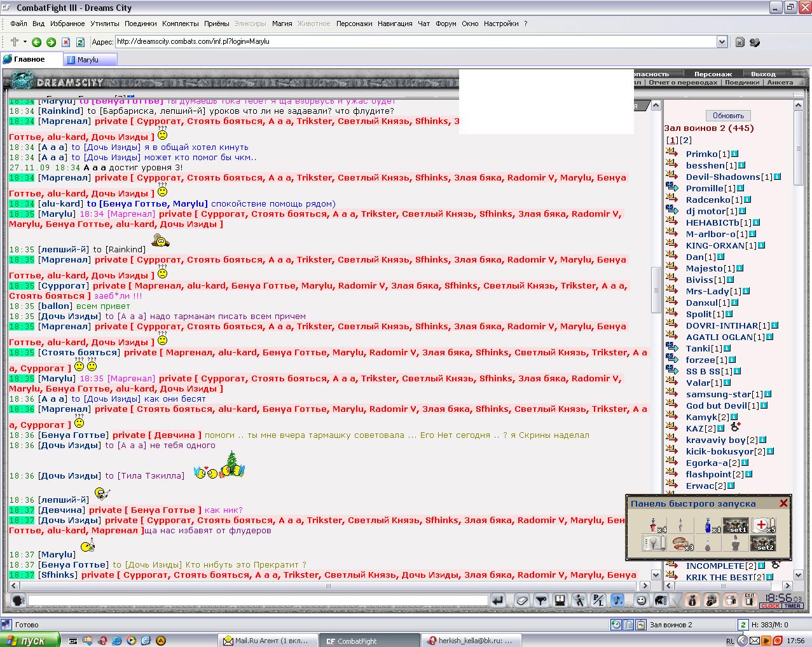The width and height of the screenshot is (812, 647).
Task: Equip set1 from the quick launch panel
Action: 736,526
